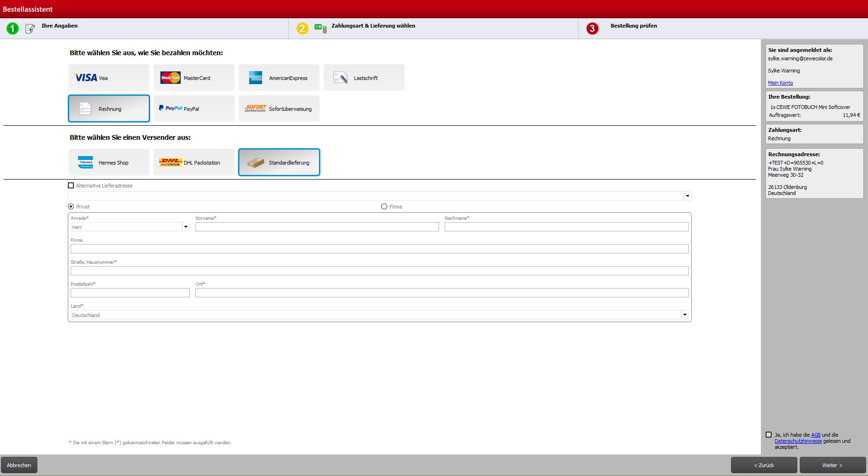Viewport: 868px width, 476px height.
Task: Select Lastschrift direct debit payment
Action: coord(364,78)
